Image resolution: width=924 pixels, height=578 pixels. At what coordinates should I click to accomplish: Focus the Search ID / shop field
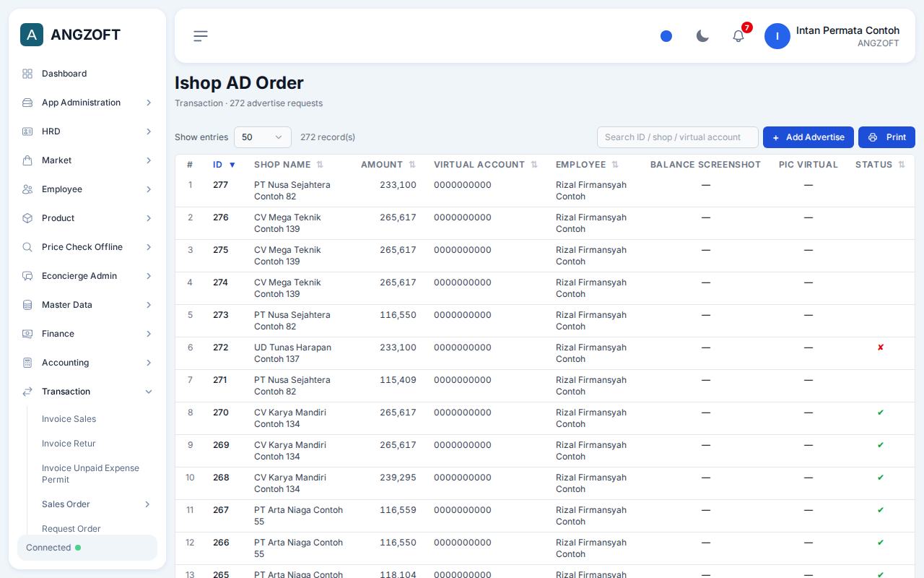678,137
